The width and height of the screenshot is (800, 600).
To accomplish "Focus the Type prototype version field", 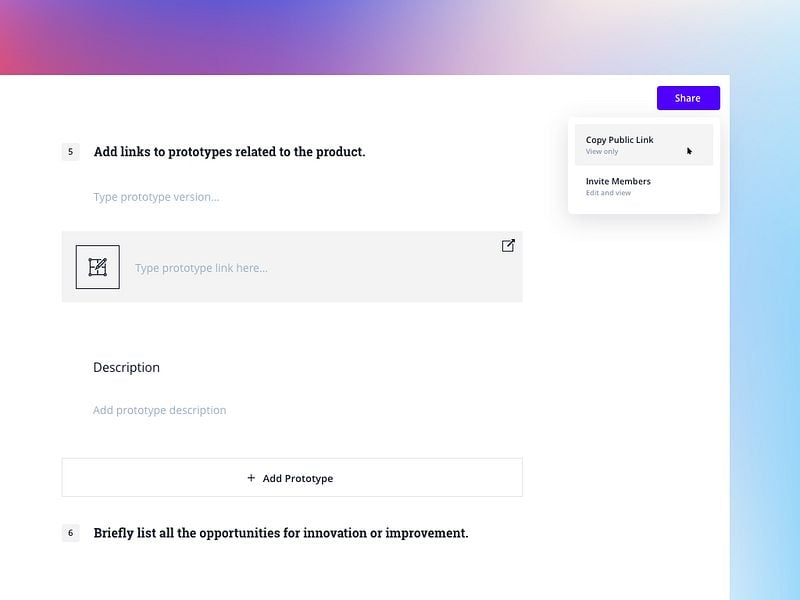I will (156, 197).
